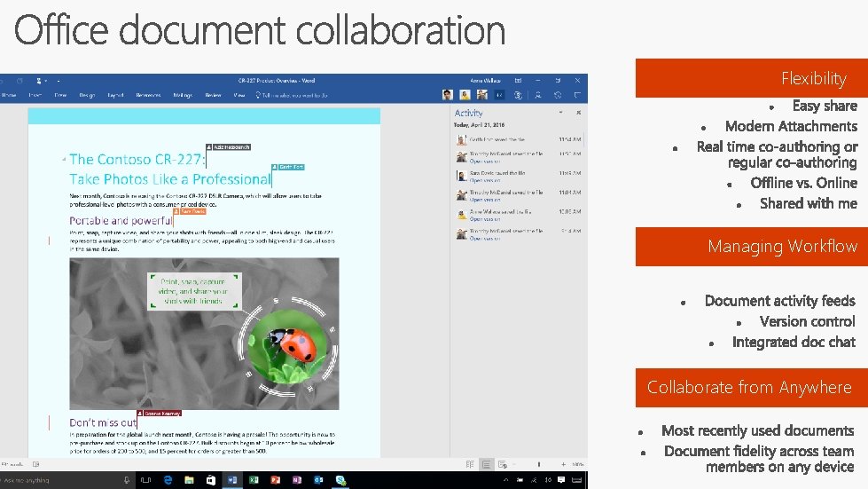Open version under last Timothy McDaniel entry
Image resolution: width=868 pixels, height=489 pixels.
point(485,239)
